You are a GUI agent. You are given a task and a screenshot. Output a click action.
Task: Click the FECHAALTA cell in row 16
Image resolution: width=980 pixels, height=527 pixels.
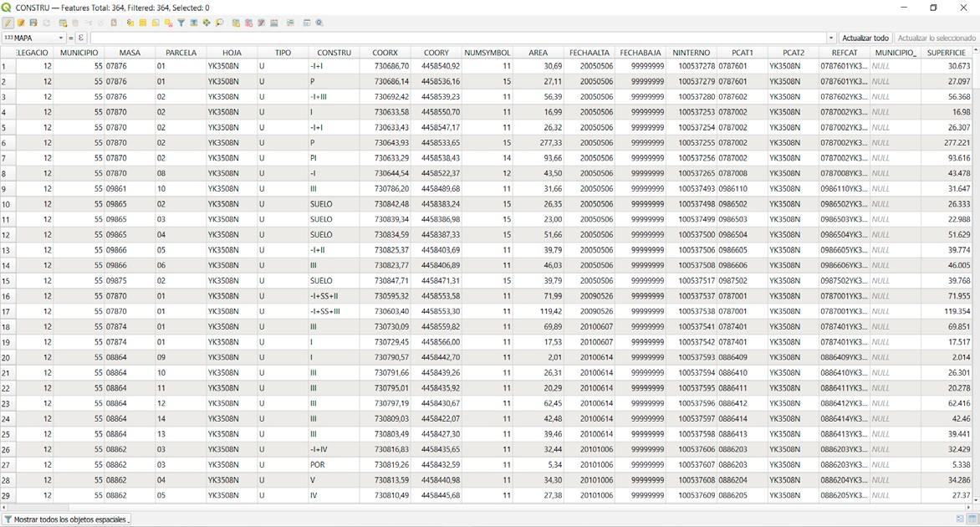590,295
